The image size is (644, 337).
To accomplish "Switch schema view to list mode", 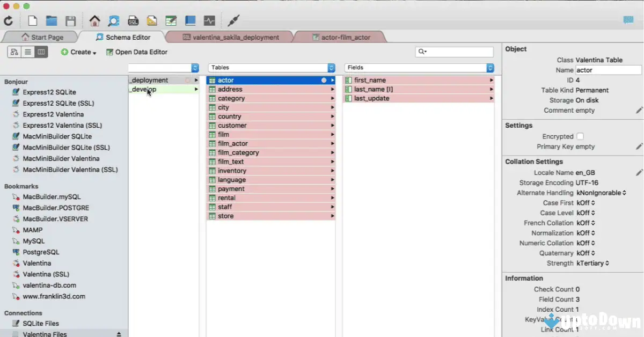I will [27, 52].
